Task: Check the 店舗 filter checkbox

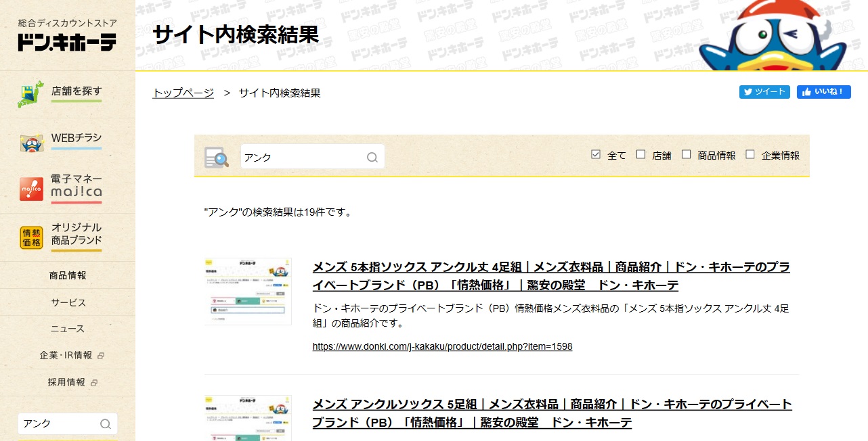Action: pyautogui.click(x=641, y=154)
